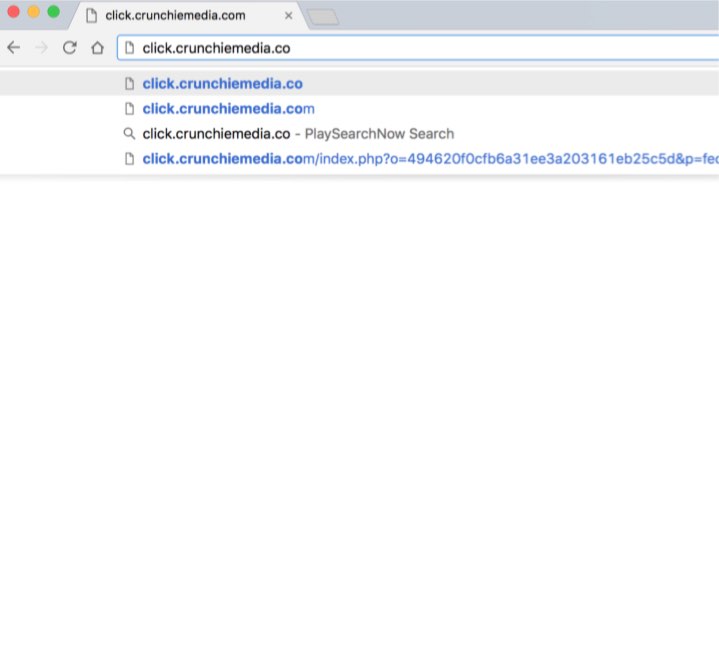
Task: Open a new tab
Action: (x=323, y=17)
